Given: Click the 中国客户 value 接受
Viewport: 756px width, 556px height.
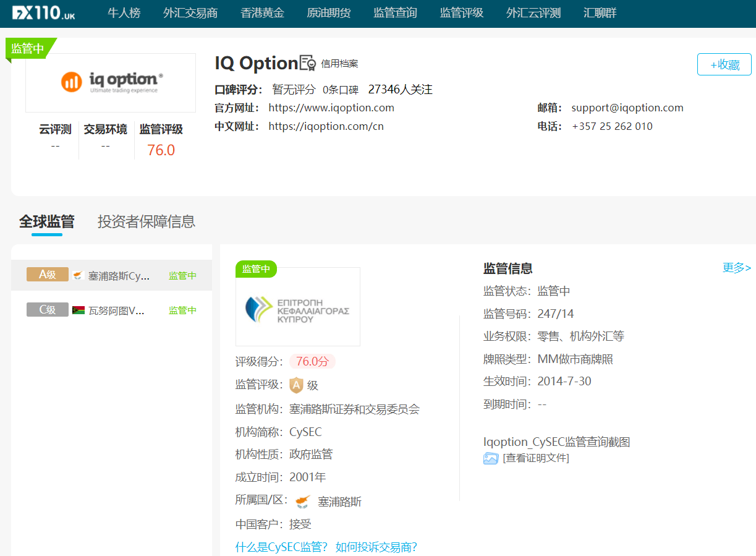Looking at the screenshot, I should (300, 524).
